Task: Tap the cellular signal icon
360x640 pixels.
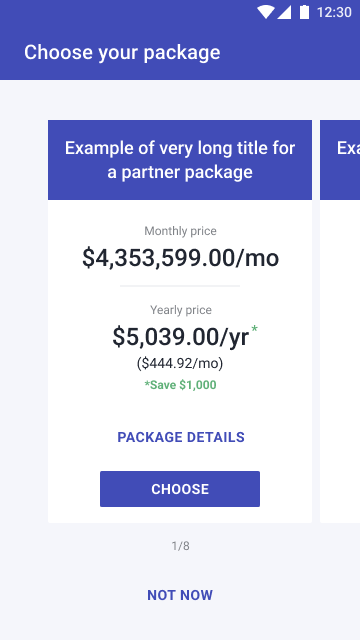Action: tap(284, 12)
